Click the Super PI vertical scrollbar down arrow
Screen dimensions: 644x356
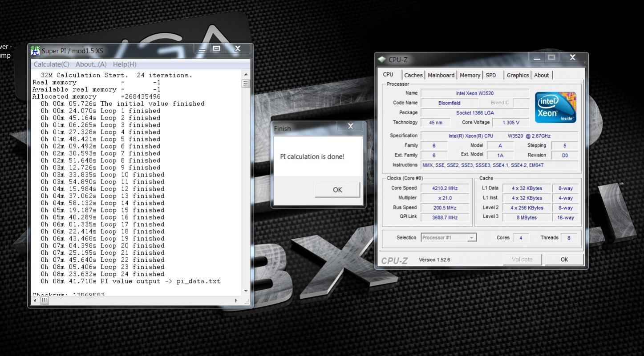[x=246, y=291]
